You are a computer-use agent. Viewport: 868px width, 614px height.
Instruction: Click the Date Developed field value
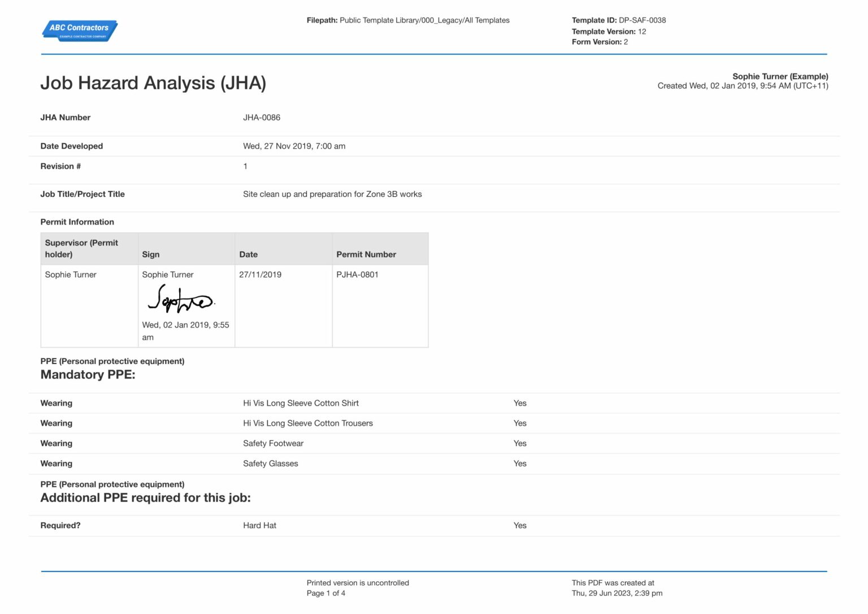pyautogui.click(x=294, y=146)
